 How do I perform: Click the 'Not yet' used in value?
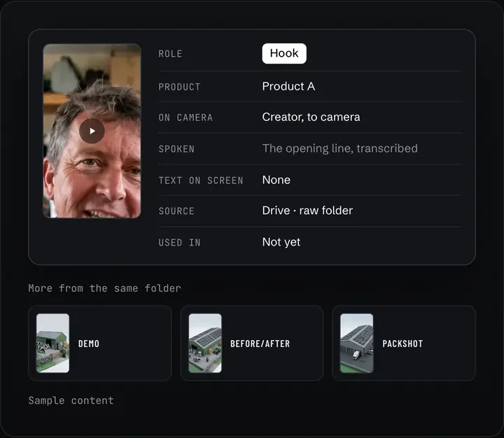pyautogui.click(x=281, y=241)
